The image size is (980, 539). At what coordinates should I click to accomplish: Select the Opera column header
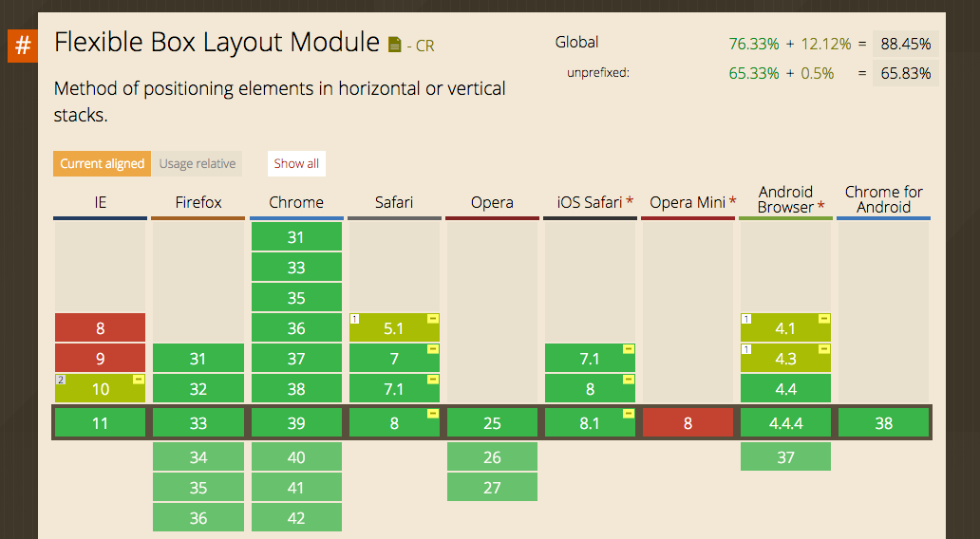point(492,202)
